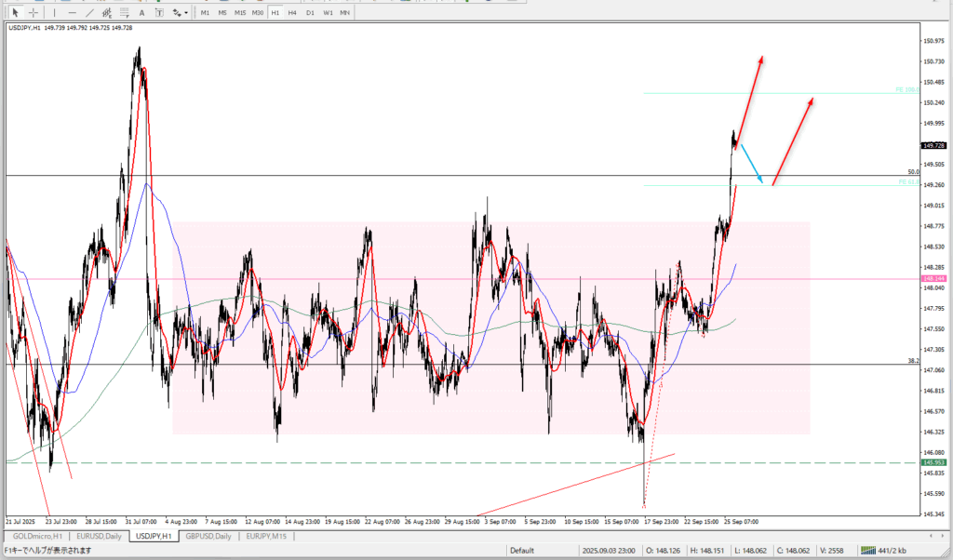This screenshot has height=560, width=953.
Task: Open the GBPUSD,Daily chart tab
Action: 209,537
